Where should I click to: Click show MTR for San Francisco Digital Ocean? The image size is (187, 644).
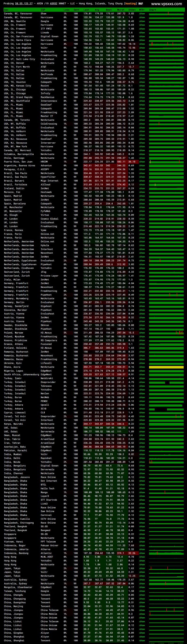click(142, 36)
